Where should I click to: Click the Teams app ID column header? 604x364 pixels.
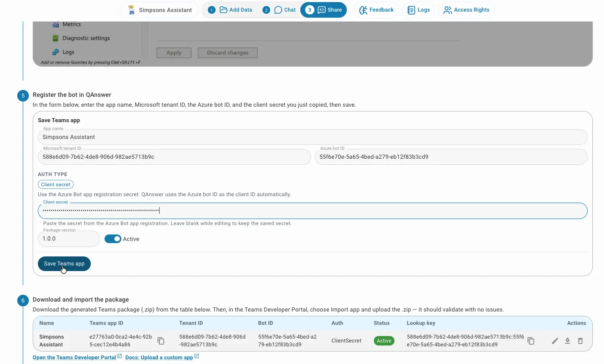coord(106,323)
